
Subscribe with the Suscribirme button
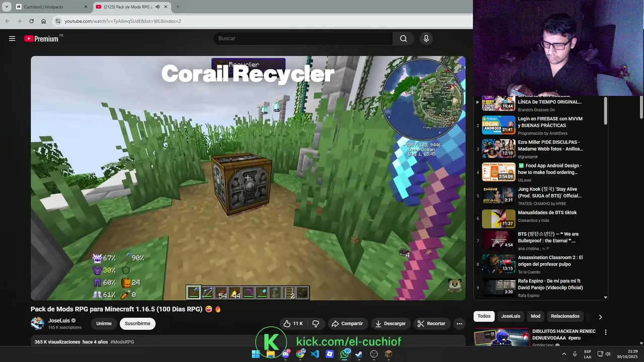pos(137,324)
